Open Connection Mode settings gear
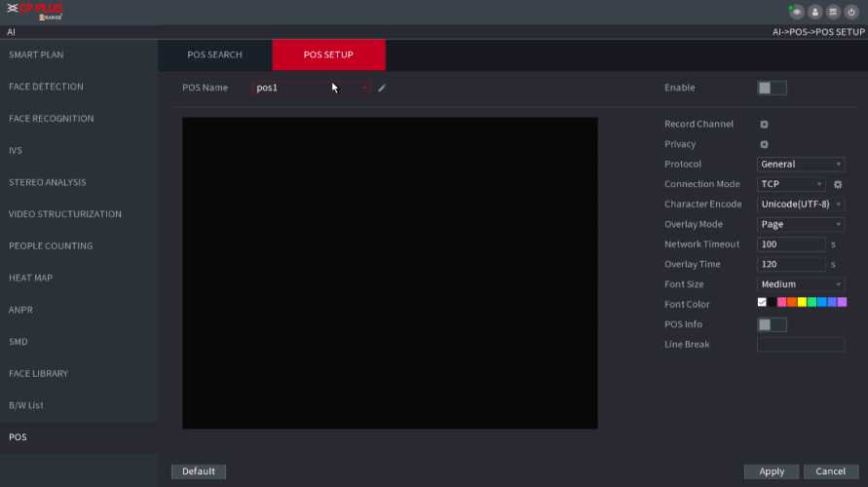This screenshot has height=487, width=868. [x=837, y=184]
